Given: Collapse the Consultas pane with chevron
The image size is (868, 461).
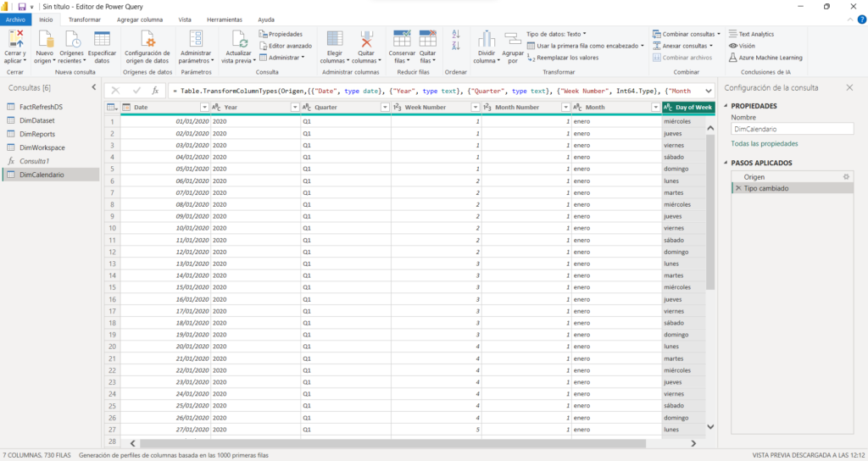Looking at the screenshot, I should click(x=93, y=88).
